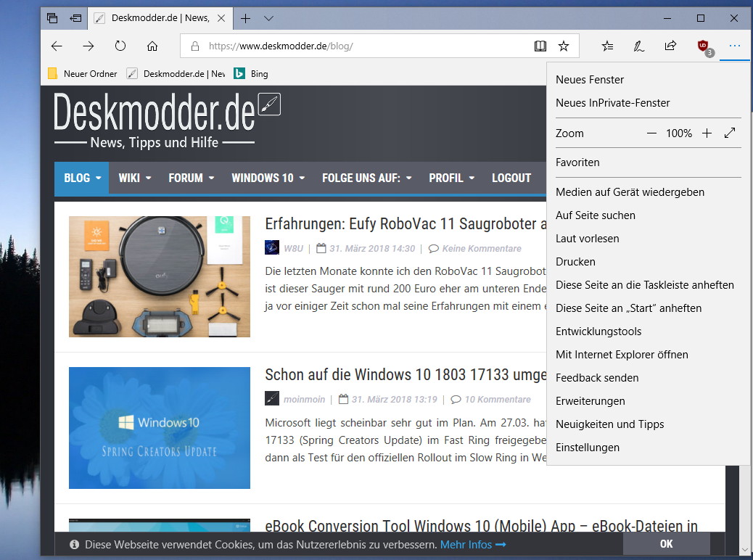This screenshot has height=560, width=753.
Task: Click the Deskmodder.de site logo
Action: coord(167,120)
